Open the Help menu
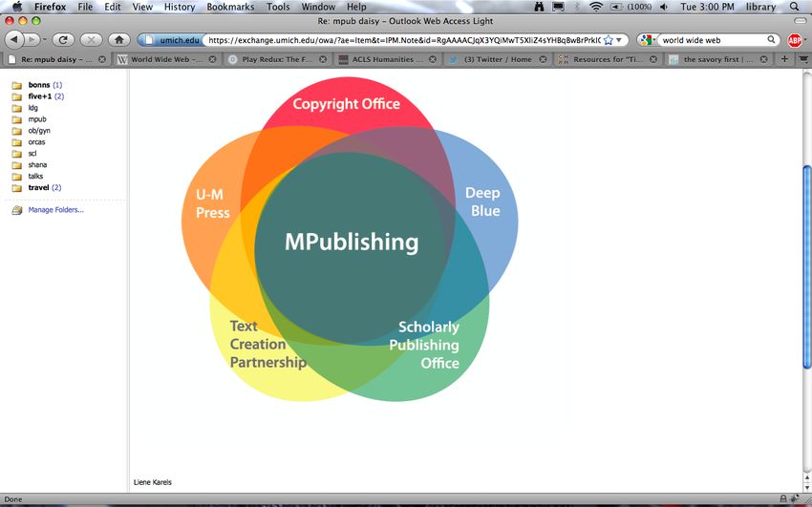The width and height of the screenshot is (812, 507). coord(356,7)
